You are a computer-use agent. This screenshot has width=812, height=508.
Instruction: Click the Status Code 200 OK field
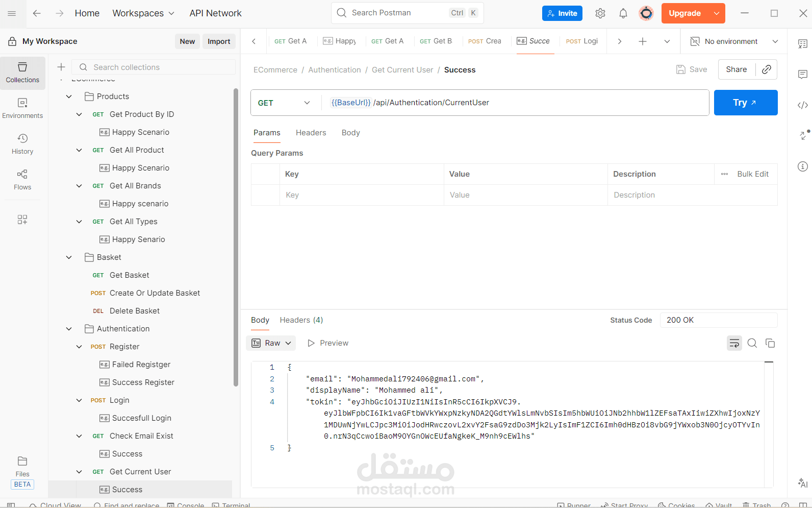[719, 320]
